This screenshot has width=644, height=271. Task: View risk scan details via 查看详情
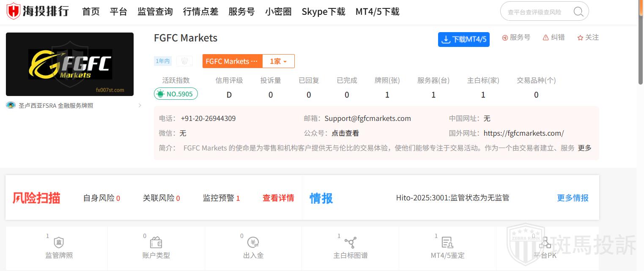click(278, 198)
